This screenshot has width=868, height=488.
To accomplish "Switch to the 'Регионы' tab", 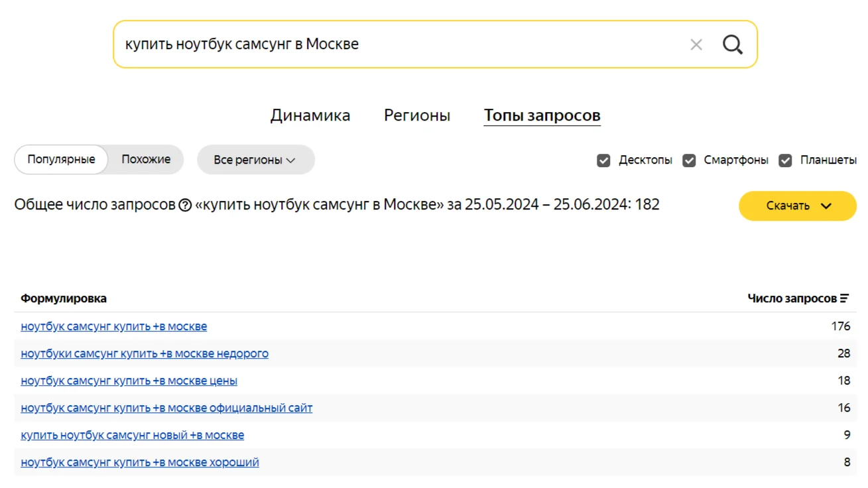I will [417, 115].
